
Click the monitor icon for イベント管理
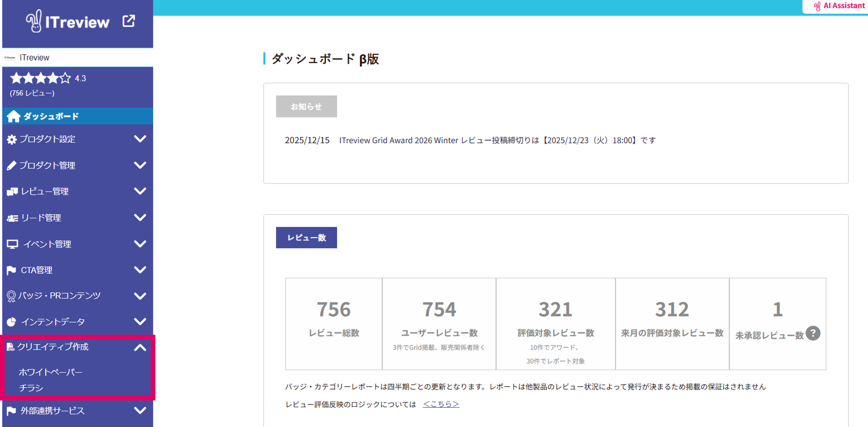(12, 244)
